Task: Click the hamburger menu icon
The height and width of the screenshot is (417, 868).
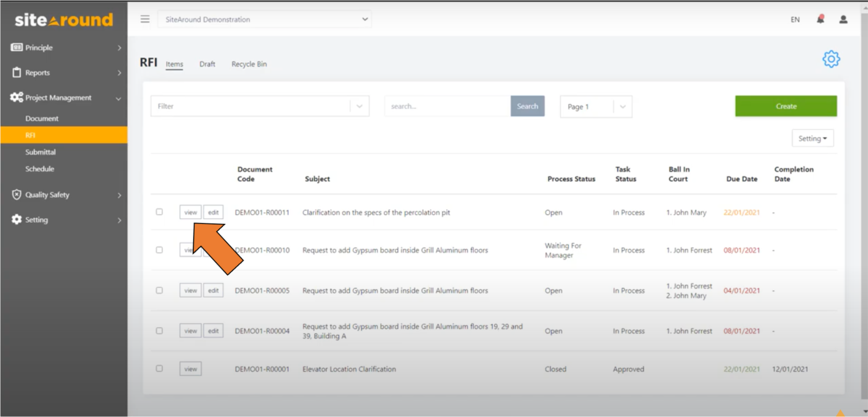Action: [x=144, y=19]
